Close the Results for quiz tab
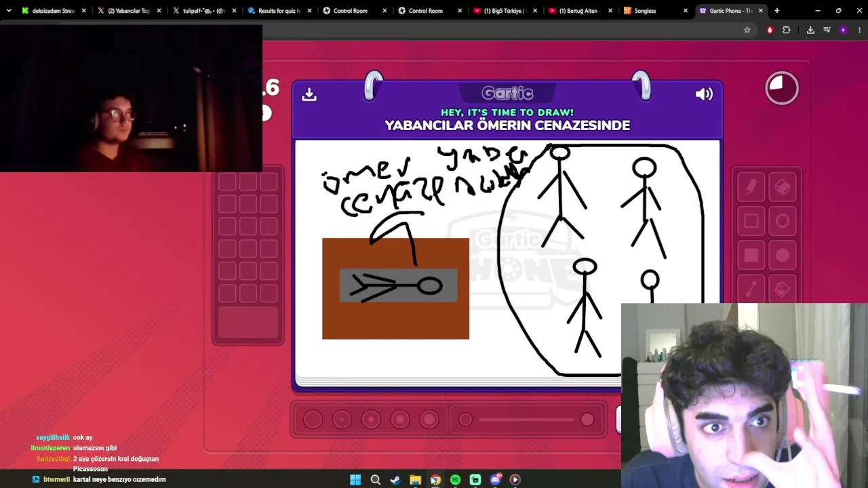This screenshot has height=488, width=868. click(x=309, y=11)
